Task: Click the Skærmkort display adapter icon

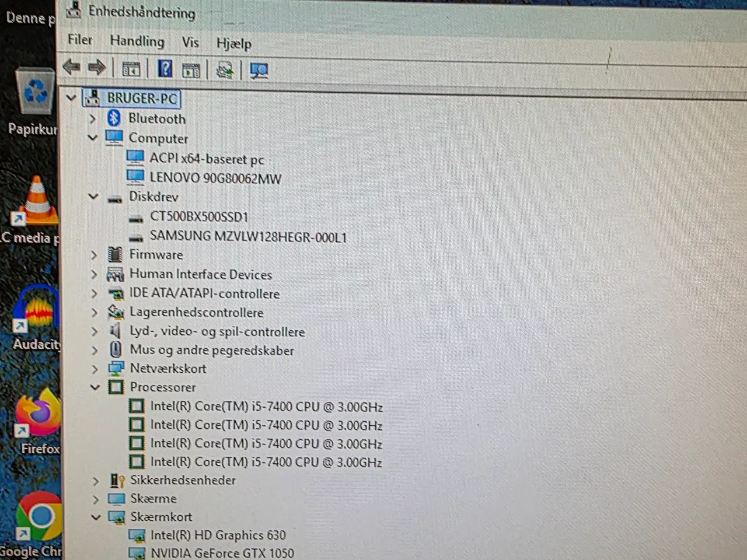Action: coord(117,517)
